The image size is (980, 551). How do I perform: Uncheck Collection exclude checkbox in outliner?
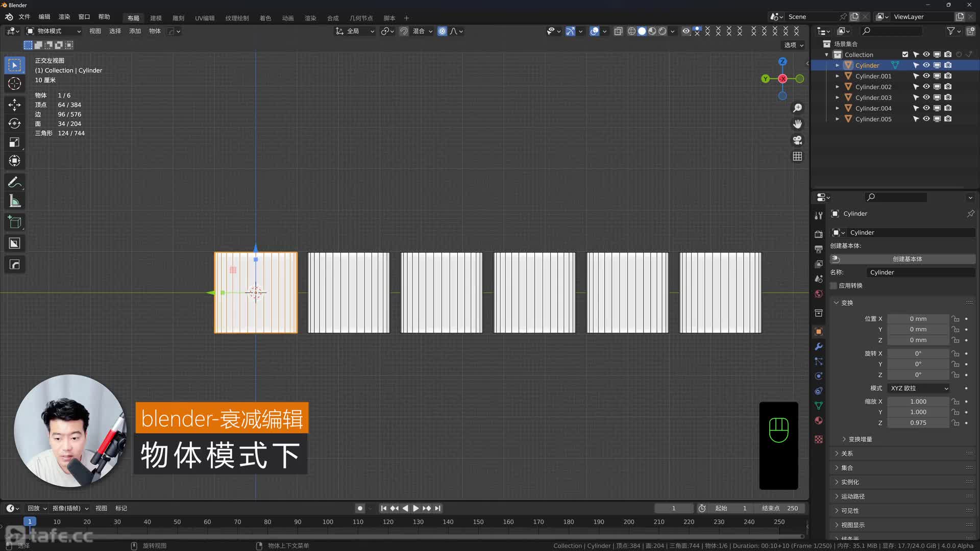pos(905,55)
